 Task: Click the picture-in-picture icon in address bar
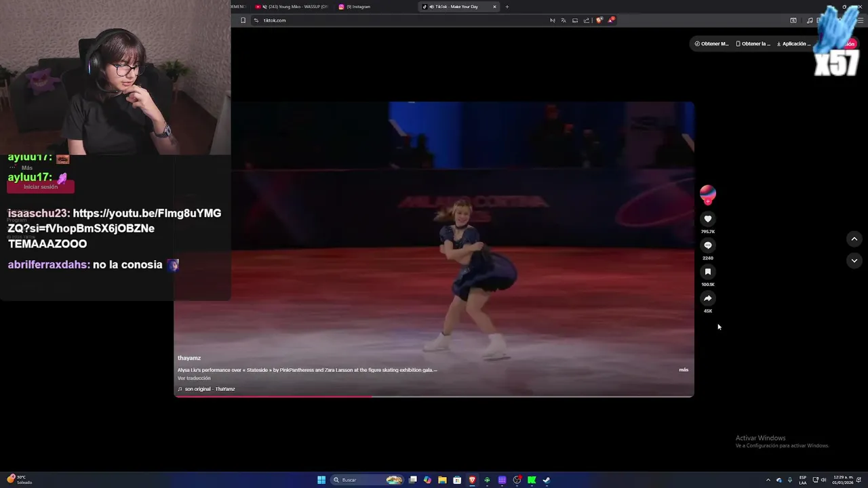575,20
